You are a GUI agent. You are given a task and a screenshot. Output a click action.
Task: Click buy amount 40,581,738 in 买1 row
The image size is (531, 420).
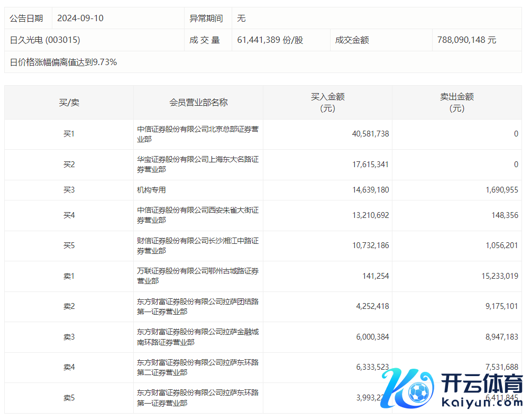coord(370,134)
